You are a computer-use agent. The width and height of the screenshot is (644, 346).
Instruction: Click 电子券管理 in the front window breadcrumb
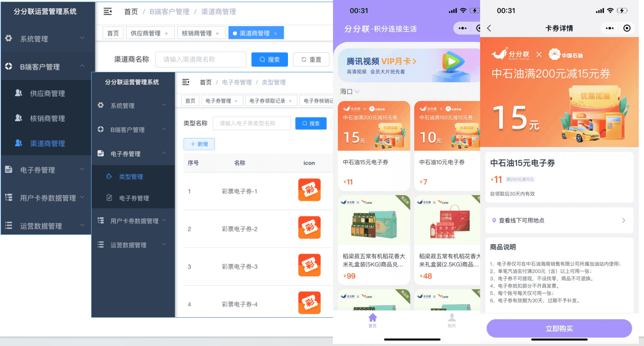tap(237, 82)
